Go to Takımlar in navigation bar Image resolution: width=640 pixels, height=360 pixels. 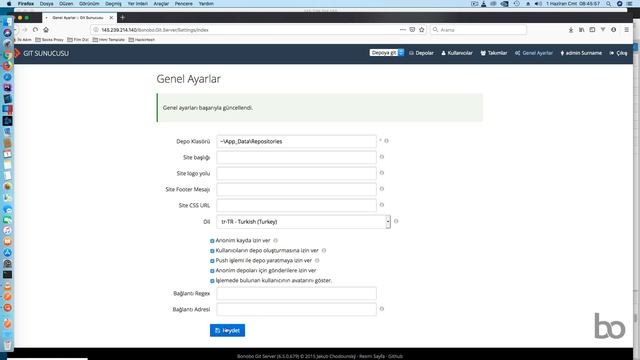point(494,53)
